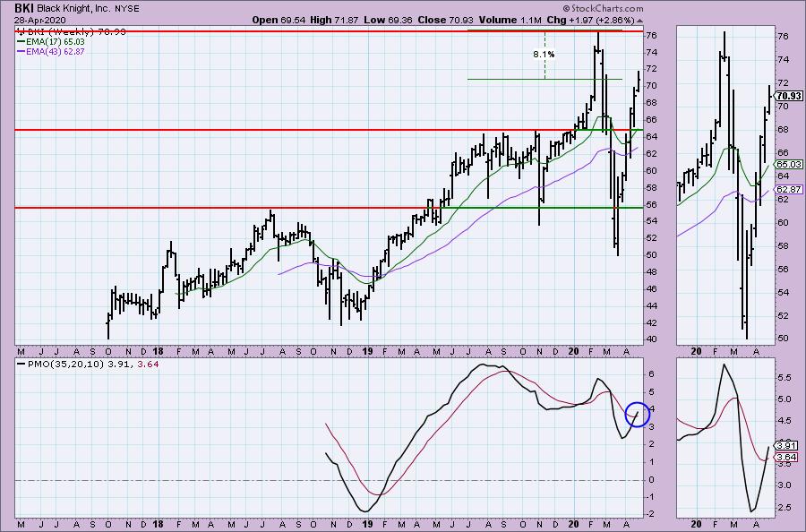The image size is (806, 532).
Task: Click the purple 62.87 EMA tag on the right axis
Action: point(788,189)
